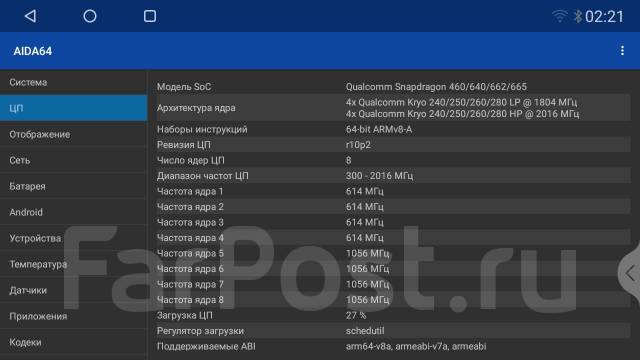The height and width of the screenshot is (360, 640).
Task: Select the Частота ядра 6 row
Action: (393, 269)
